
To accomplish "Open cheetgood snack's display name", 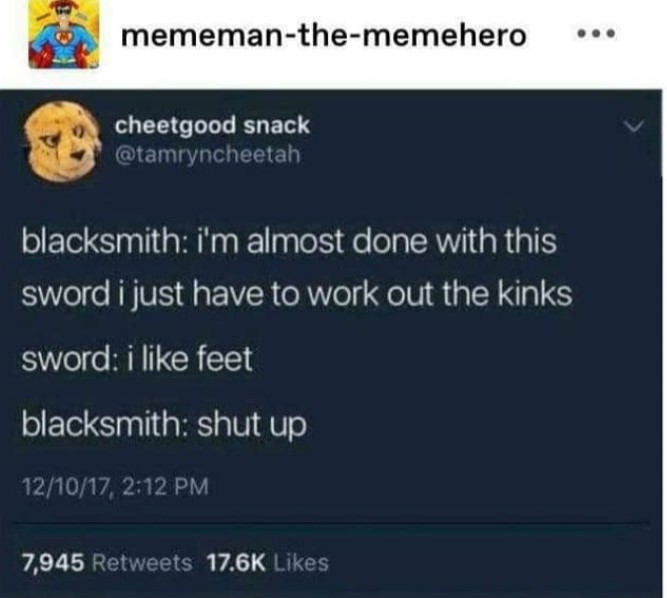I will point(212,126).
